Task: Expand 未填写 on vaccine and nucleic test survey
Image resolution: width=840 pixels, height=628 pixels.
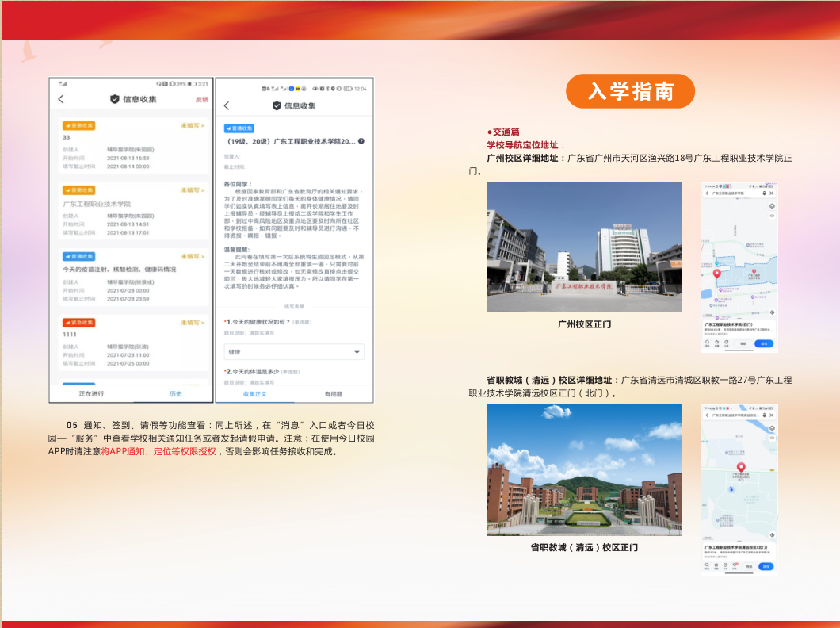Action: (193, 256)
